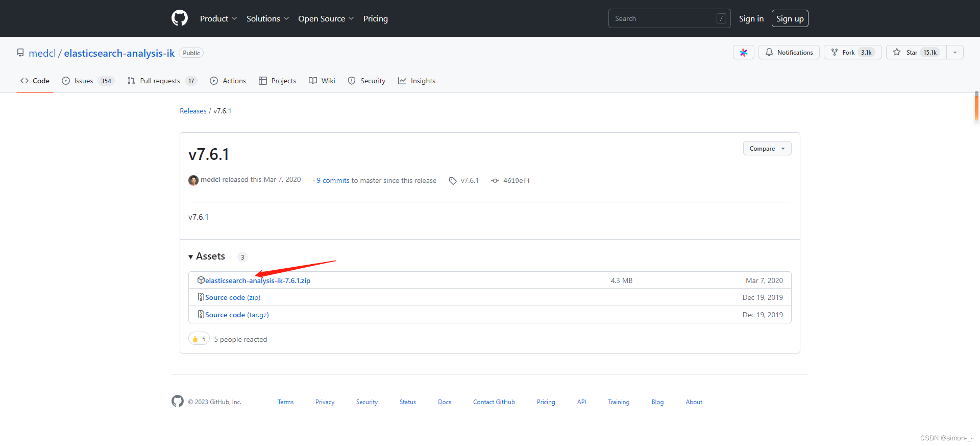Focus the Search input field
The width and height of the screenshot is (980, 446).
point(669,18)
